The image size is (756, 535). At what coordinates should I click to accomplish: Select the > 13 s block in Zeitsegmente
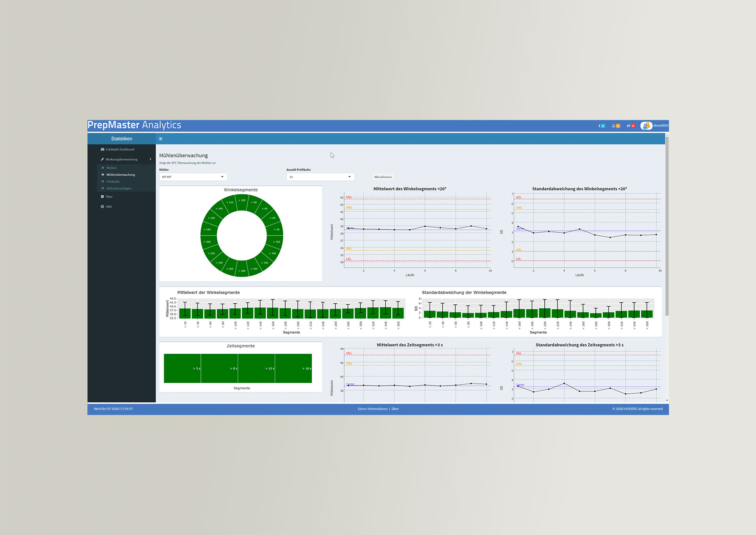point(257,368)
